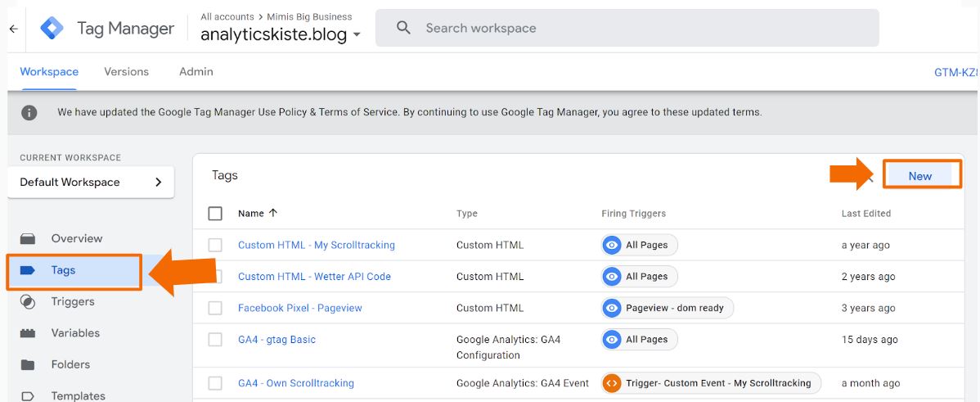The image size is (980, 402).
Task: Click the Tag Manager logo icon
Action: [52, 29]
